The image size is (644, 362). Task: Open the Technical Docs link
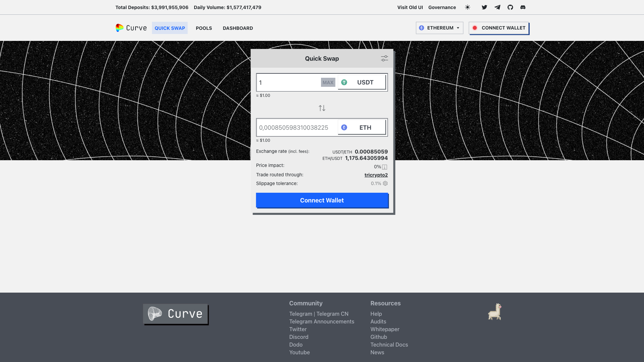(389, 345)
